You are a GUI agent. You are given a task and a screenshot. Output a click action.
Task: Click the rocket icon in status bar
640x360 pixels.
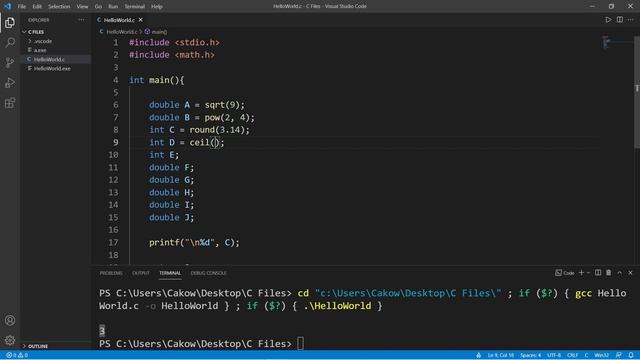(x=478, y=355)
